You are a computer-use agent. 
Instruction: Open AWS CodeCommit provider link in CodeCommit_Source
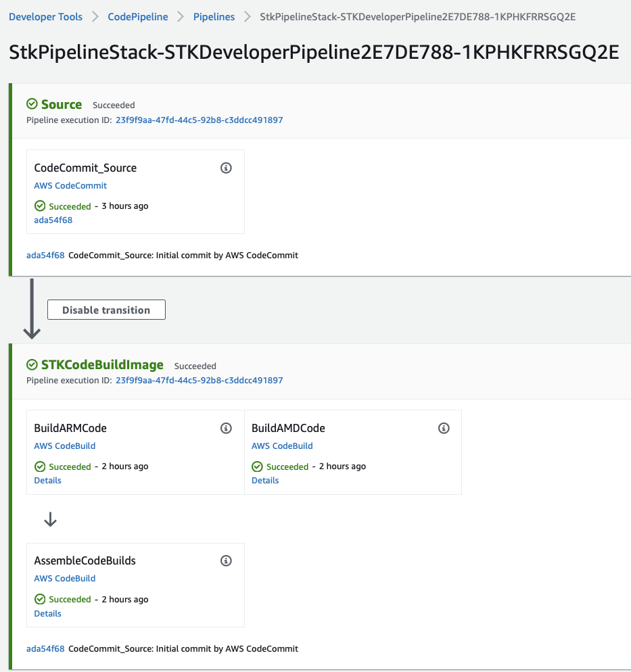click(x=70, y=185)
